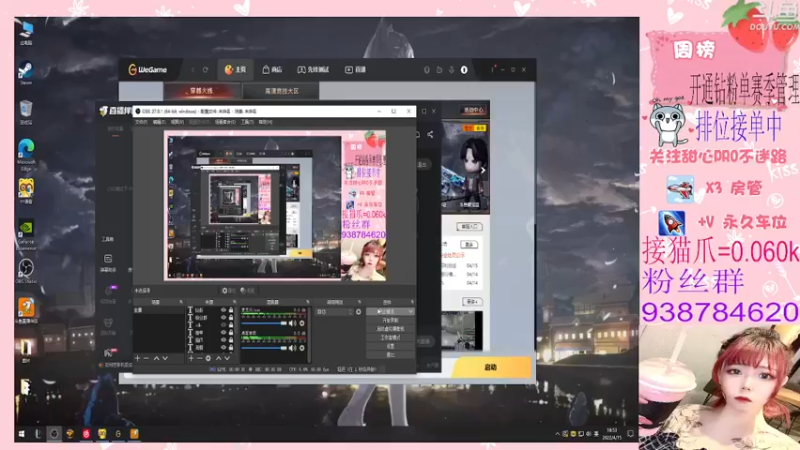The height and width of the screenshot is (450, 800).
Task: Open settings gear of first mixer channel
Action: point(302,323)
